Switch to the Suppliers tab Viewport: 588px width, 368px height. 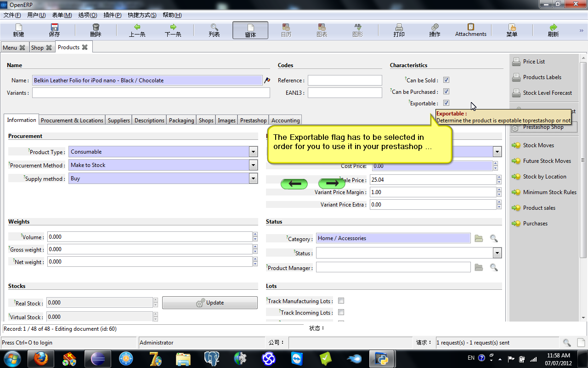click(119, 121)
